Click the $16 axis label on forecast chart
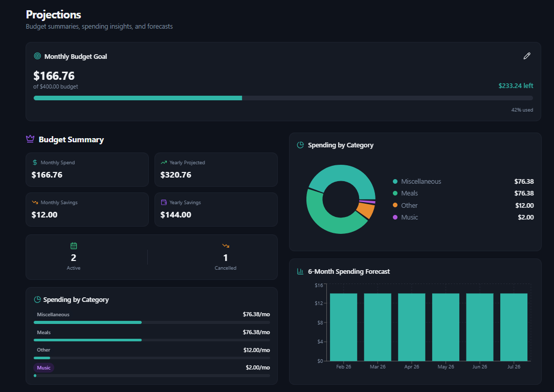Viewport: 554px width, 392px height. point(319,285)
